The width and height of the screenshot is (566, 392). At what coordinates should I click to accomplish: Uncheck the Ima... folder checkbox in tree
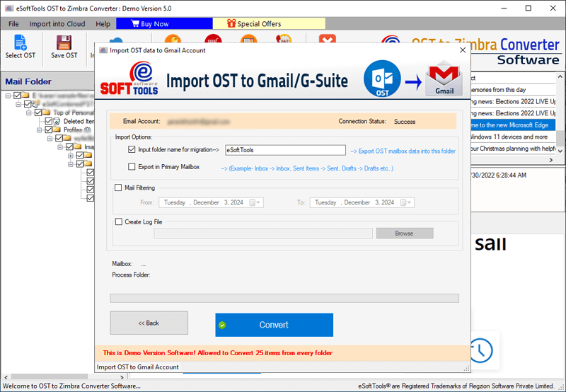pos(69,146)
